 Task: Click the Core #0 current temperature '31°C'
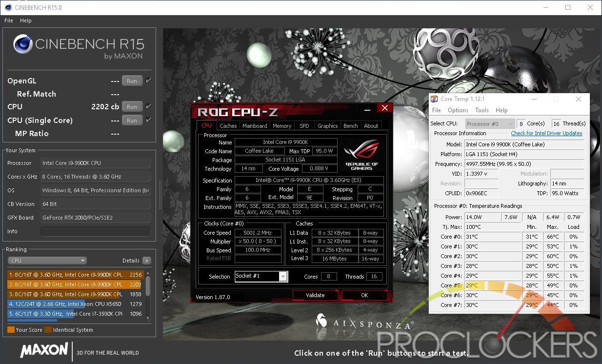tap(492, 237)
